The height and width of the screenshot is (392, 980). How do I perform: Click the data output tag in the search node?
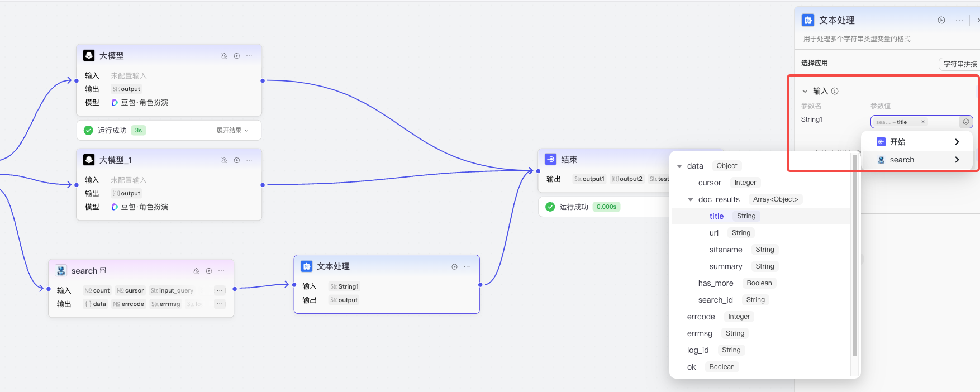(x=95, y=304)
